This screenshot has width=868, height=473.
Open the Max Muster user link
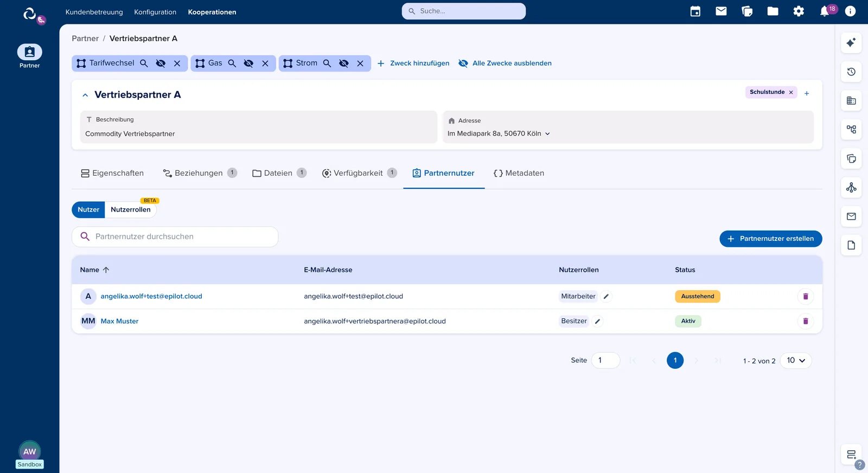[x=119, y=322]
